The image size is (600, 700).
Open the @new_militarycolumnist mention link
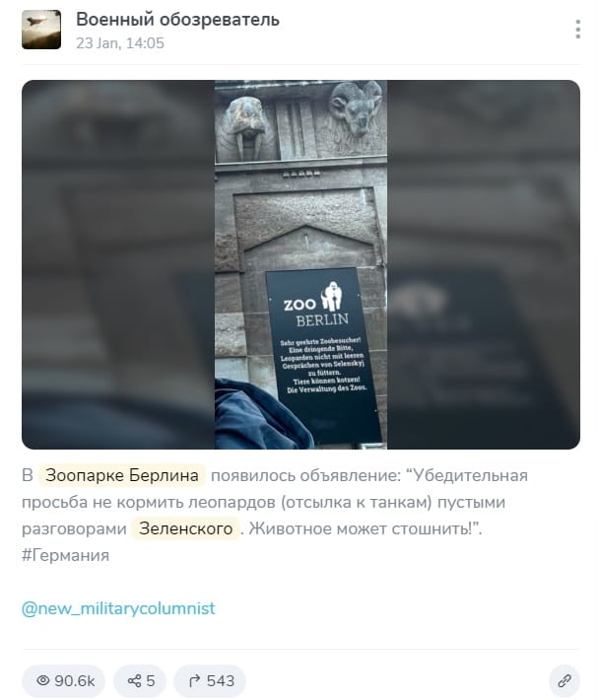pos(118,608)
